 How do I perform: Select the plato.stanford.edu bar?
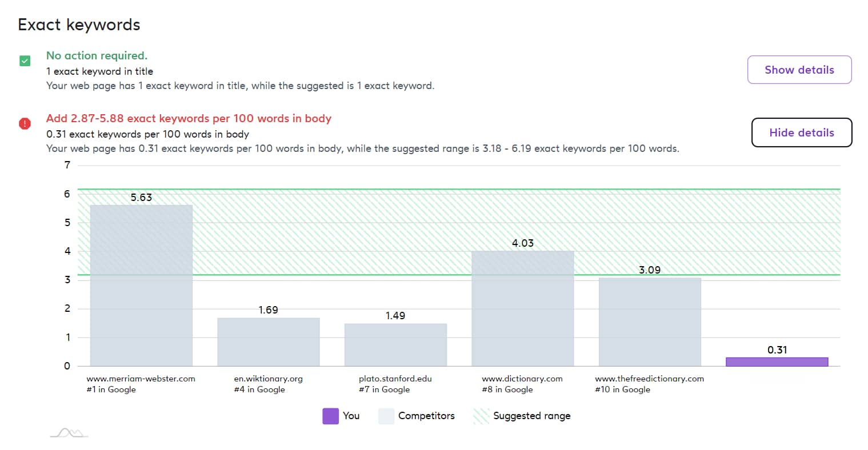(x=395, y=345)
